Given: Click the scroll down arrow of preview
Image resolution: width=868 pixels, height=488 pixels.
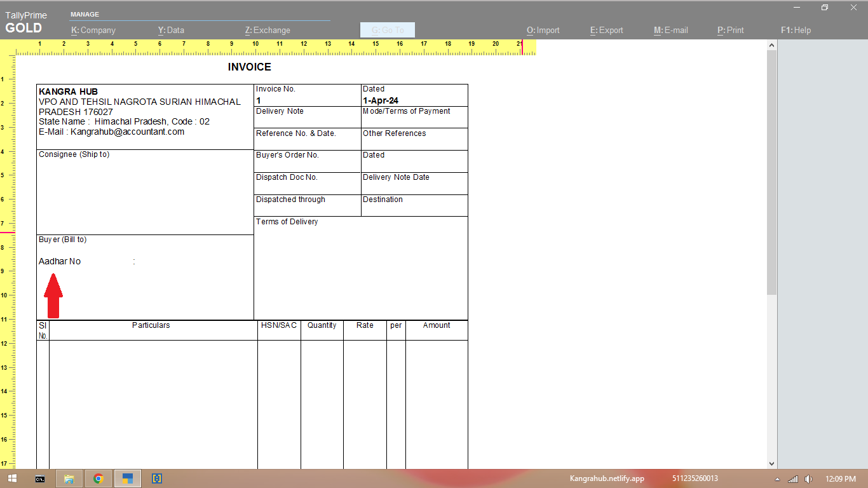Looking at the screenshot, I should tap(772, 464).
